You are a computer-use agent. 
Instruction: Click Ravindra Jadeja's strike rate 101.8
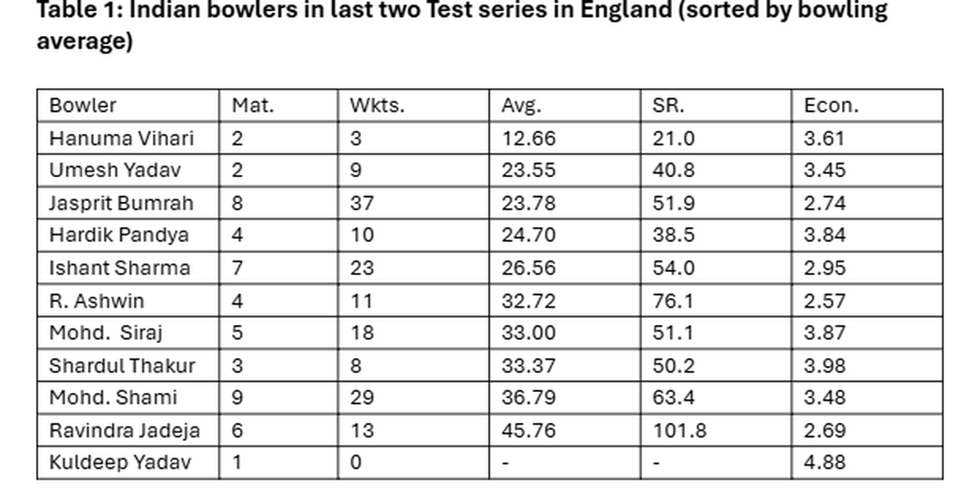click(x=679, y=430)
